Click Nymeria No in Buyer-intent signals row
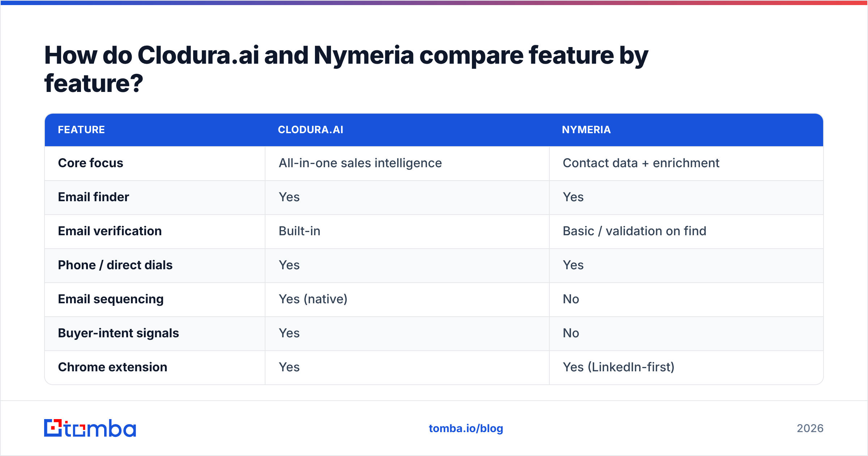The height and width of the screenshot is (456, 868). 571,333
